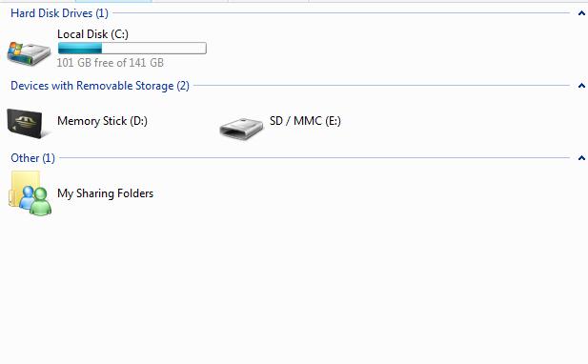Collapse the Hard Disk Drives group arrow
The width and height of the screenshot is (588, 364).
point(581,13)
